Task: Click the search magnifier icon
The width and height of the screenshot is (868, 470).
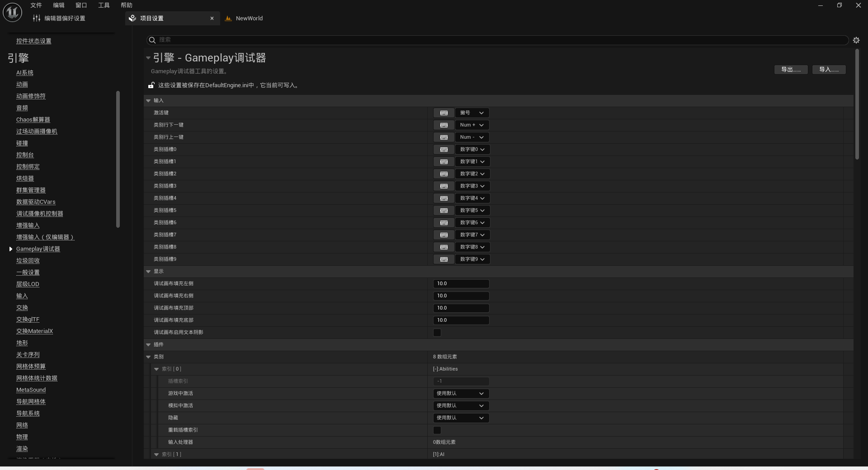Action: click(x=152, y=40)
